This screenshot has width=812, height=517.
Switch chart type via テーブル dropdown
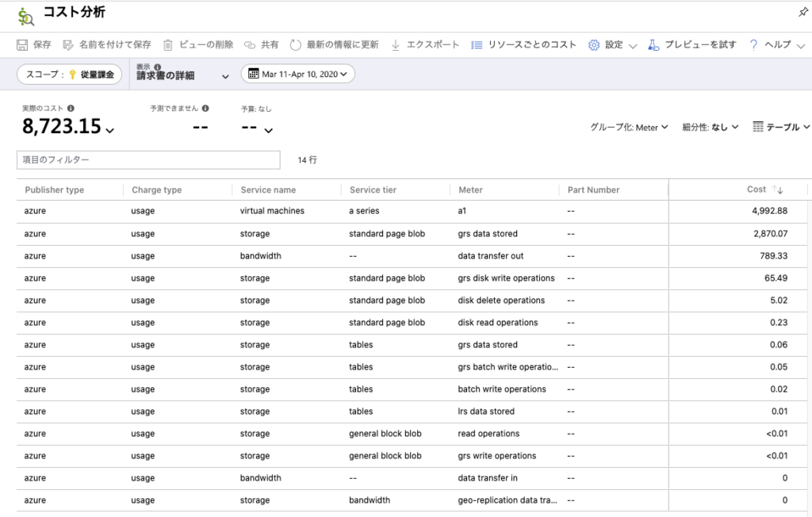coord(781,127)
